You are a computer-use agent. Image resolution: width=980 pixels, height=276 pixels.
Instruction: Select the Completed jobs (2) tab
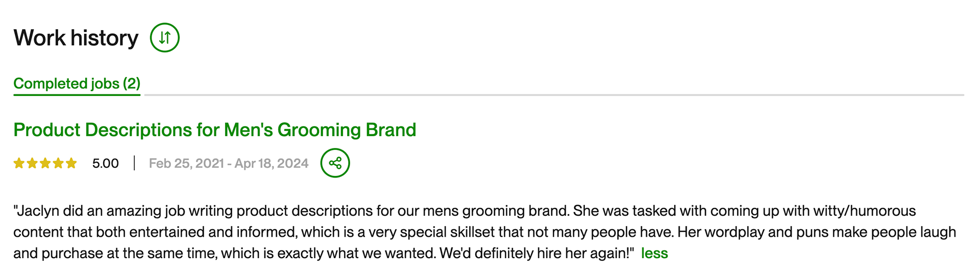[x=77, y=84]
